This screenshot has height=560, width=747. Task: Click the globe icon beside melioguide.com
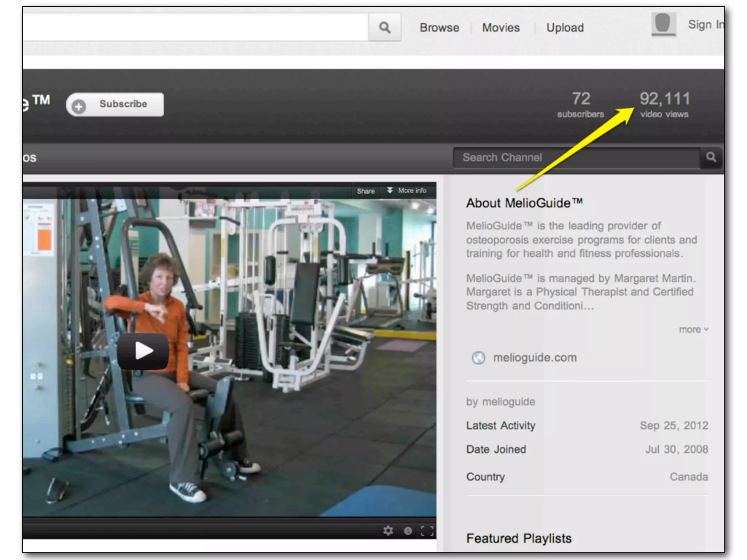point(478,358)
